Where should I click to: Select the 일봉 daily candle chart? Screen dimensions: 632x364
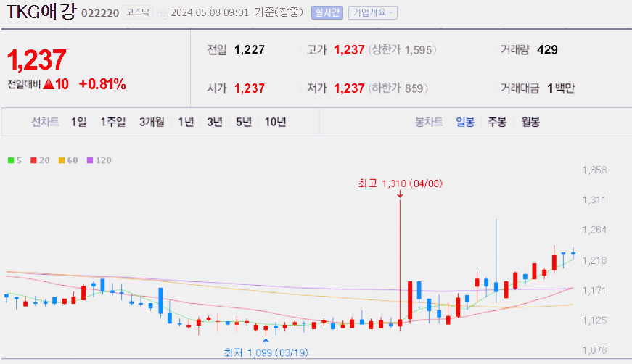click(x=465, y=122)
